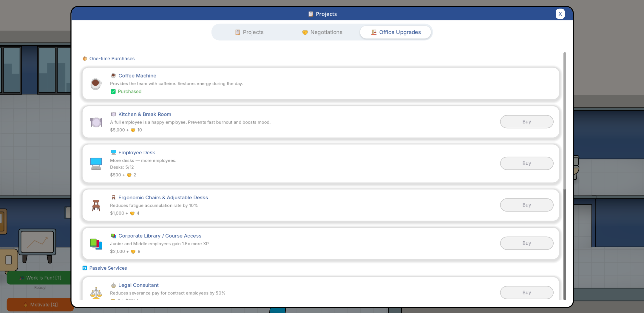Click the 'Desks: 5/12' counter text
This screenshot has height=313, width=644.
[x=122, y=167]
